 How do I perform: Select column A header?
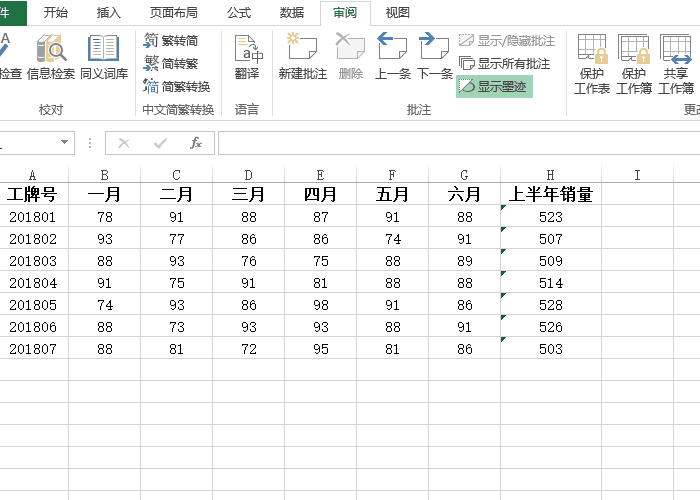point(32,175)
